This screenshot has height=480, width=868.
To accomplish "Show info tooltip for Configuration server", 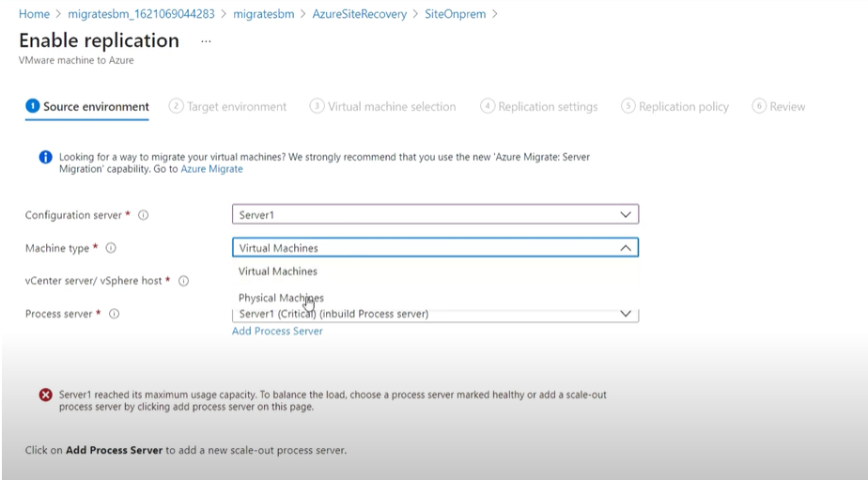I will coord(144,215).
